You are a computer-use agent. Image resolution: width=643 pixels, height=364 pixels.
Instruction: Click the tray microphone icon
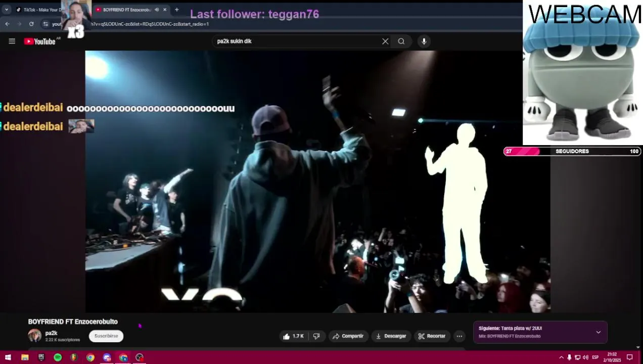[x=569, y=357]
